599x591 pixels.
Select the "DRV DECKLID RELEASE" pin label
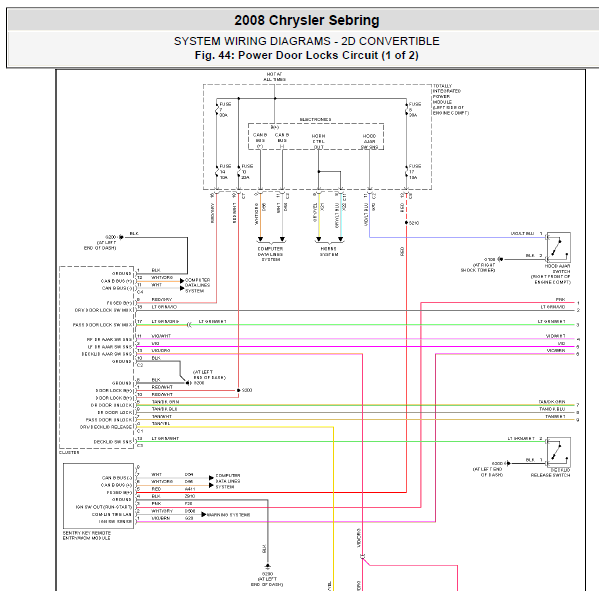click(x=106, y=427)
